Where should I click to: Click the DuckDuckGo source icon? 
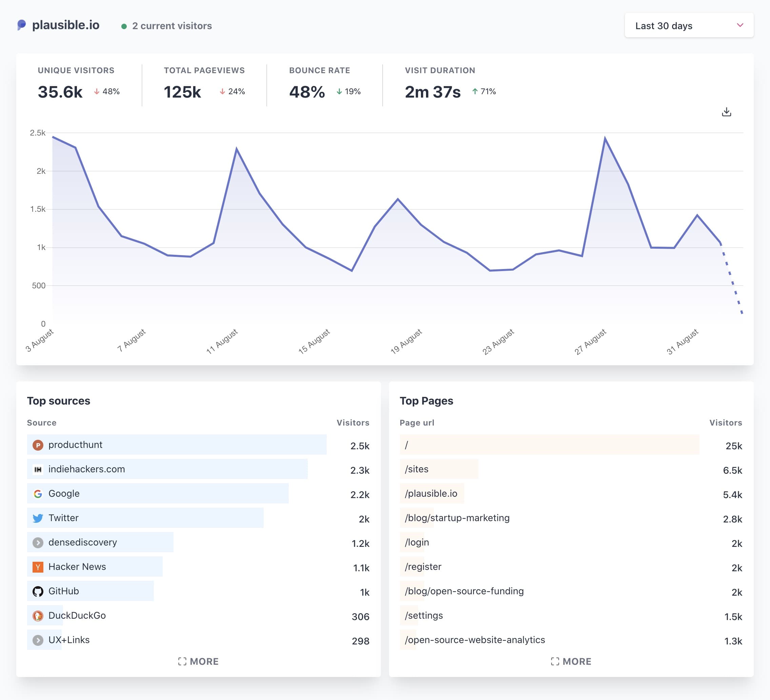38,616
